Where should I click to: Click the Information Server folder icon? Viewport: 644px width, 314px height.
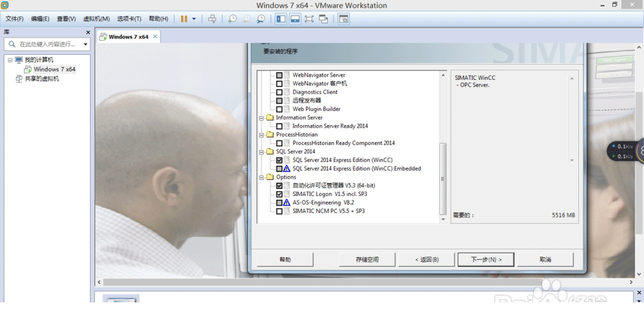pos(269,117)
